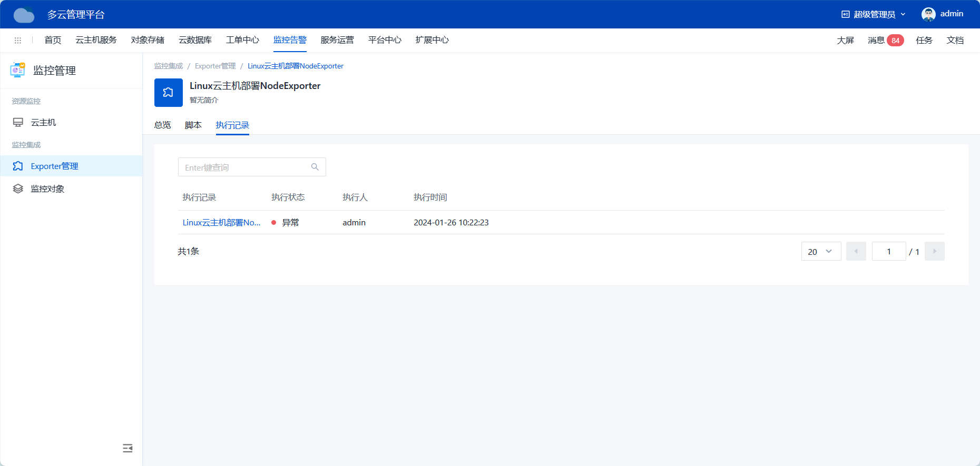Switch to the 脚本 tab

[193, 125]
